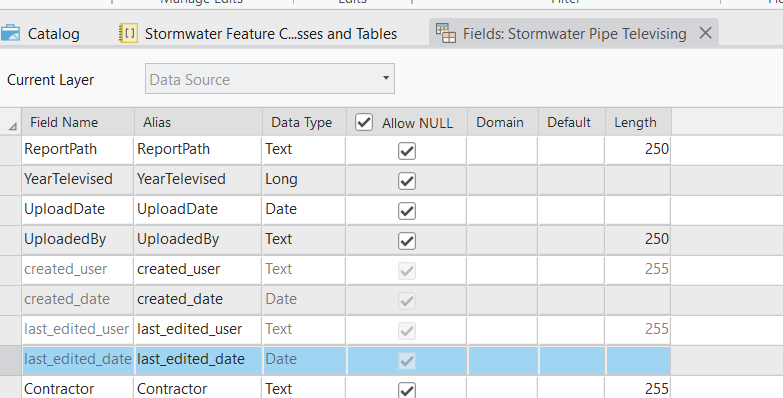Edit the YearTelevised alias cell

point(198,179)
